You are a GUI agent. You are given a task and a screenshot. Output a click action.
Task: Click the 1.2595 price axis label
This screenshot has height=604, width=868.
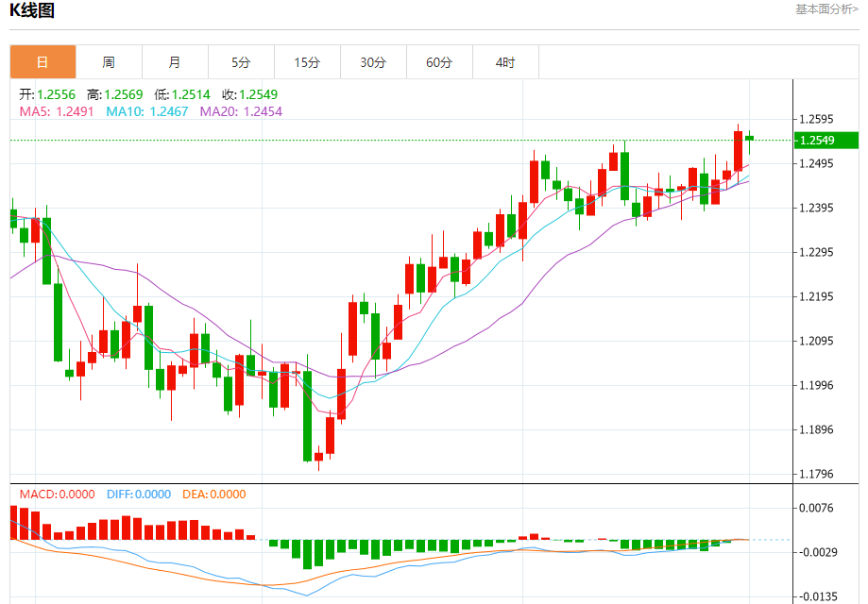tap(816, 120)
